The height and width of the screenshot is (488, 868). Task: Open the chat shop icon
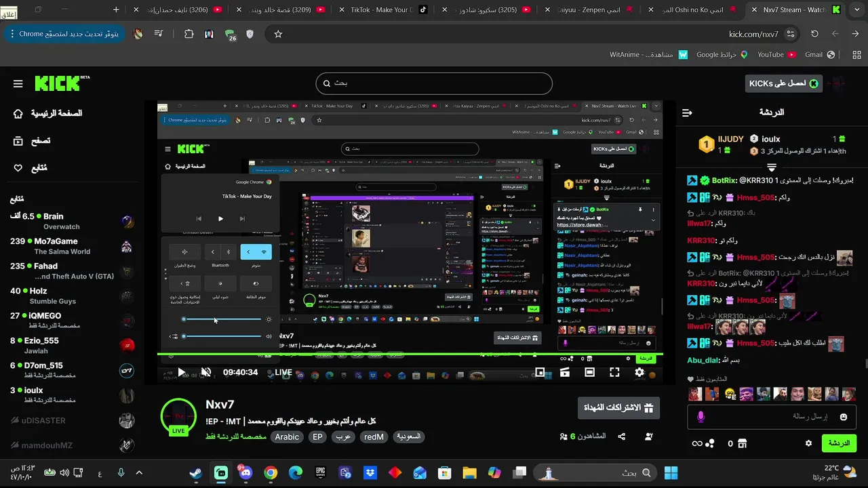click(x=742, y=443)
